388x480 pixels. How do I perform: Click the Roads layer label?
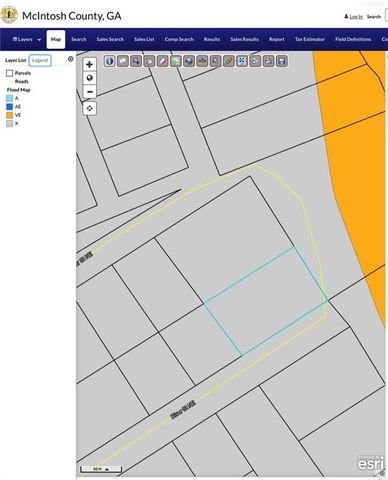pyautogui.click(x=21, y=81)
